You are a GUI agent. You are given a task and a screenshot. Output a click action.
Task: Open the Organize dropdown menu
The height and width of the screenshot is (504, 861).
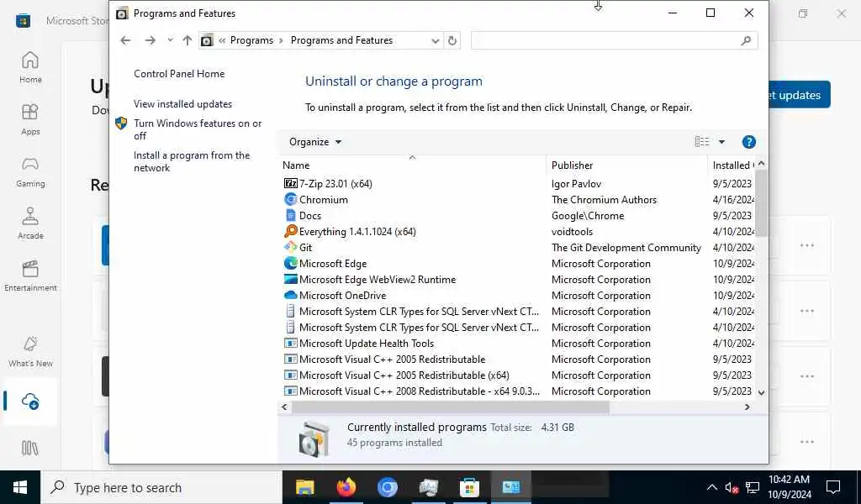(315, 142)
